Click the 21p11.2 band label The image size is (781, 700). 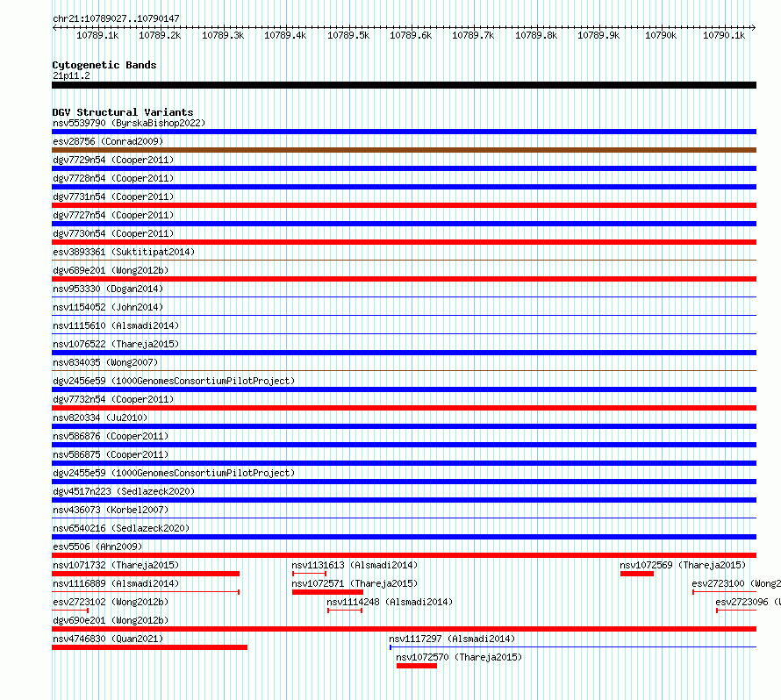coord(72,75)
